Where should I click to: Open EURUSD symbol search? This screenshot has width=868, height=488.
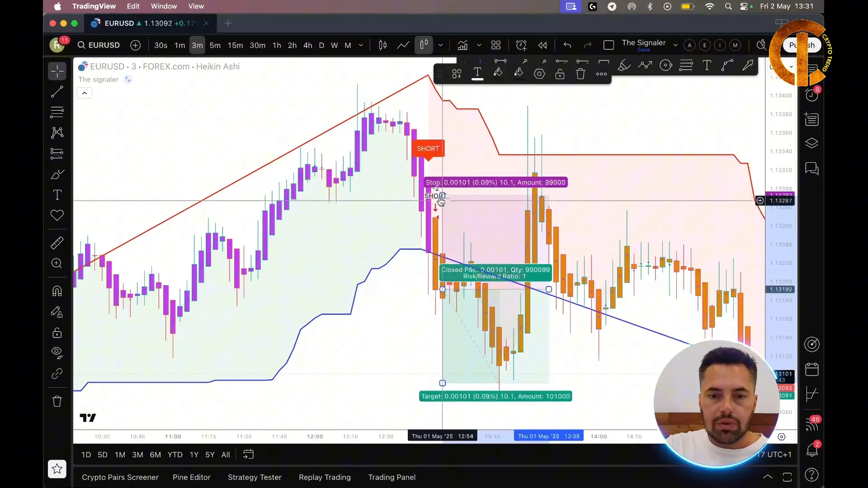99,45
